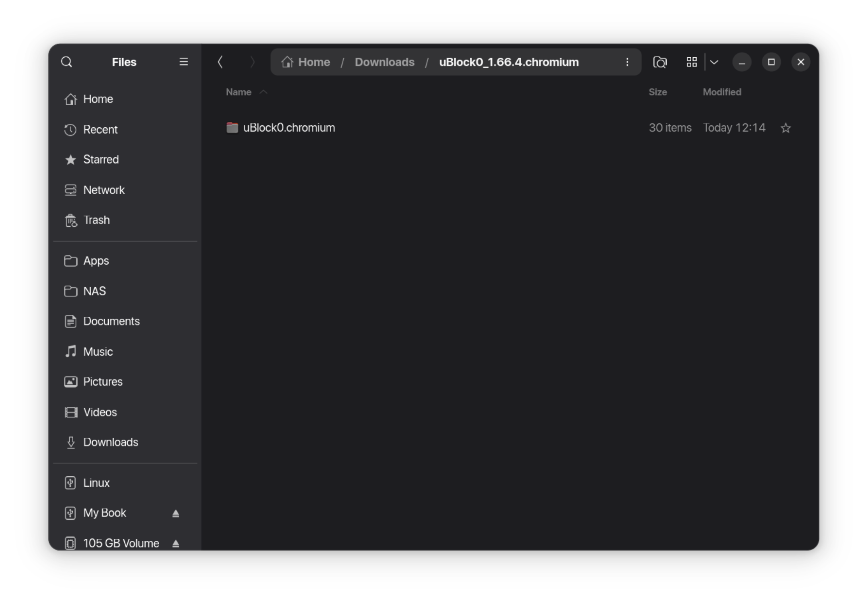Open the view options dropdown arrow
868x604 pixels.
(x=714, y=62)
